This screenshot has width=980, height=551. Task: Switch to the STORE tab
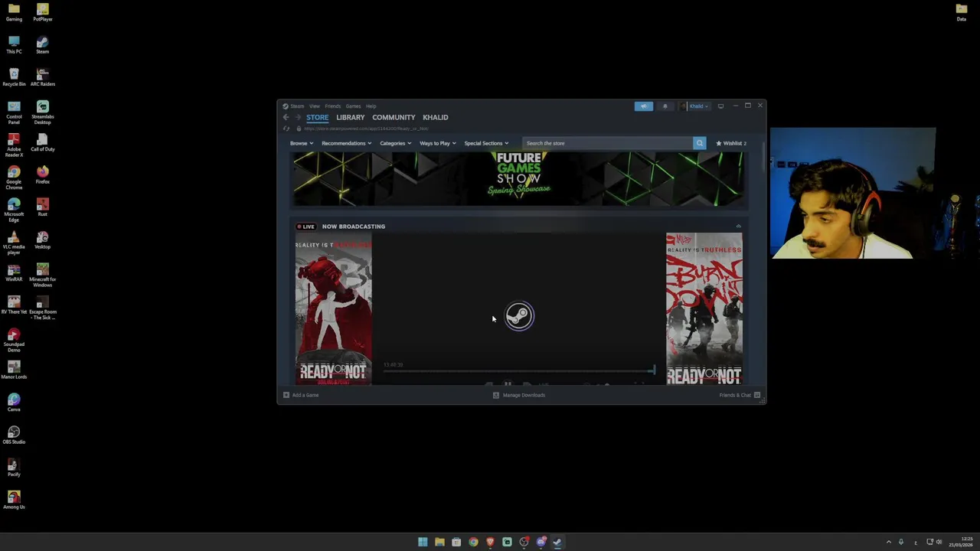pos(318,117)
